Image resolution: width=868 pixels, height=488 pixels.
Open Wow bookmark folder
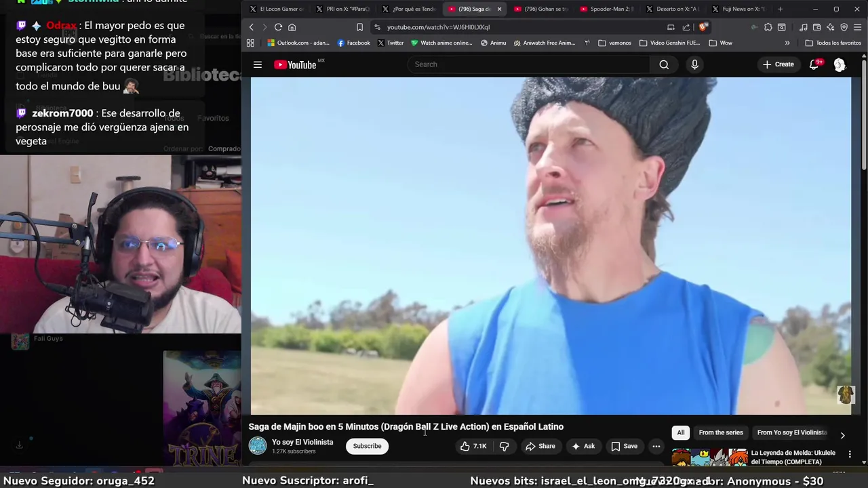pyautogui.click(x=720, y=43)
